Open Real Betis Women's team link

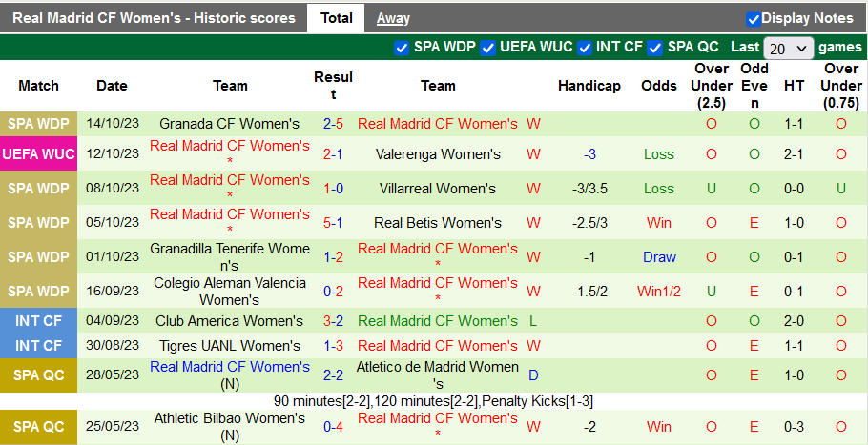click(x=438, y=223)
